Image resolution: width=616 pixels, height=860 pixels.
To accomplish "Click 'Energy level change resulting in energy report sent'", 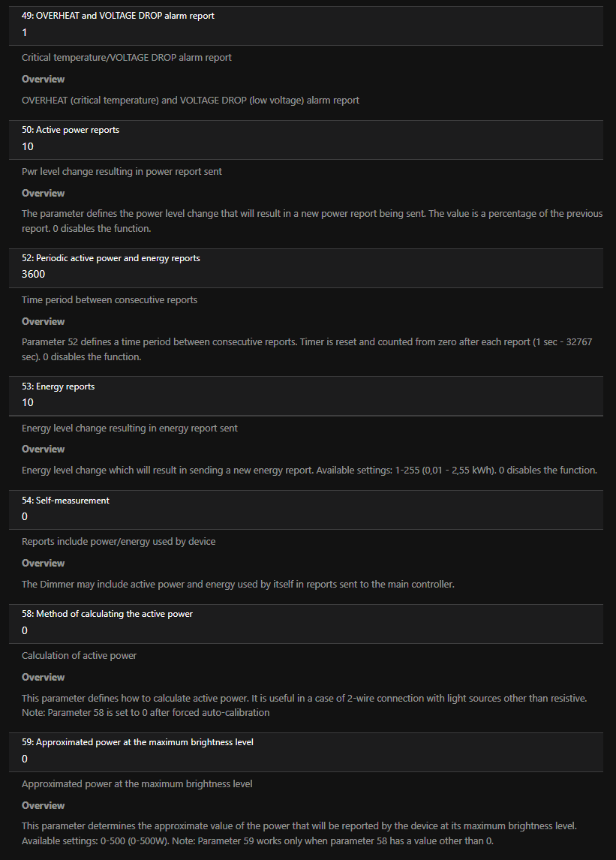I will [x=130, y=428].
